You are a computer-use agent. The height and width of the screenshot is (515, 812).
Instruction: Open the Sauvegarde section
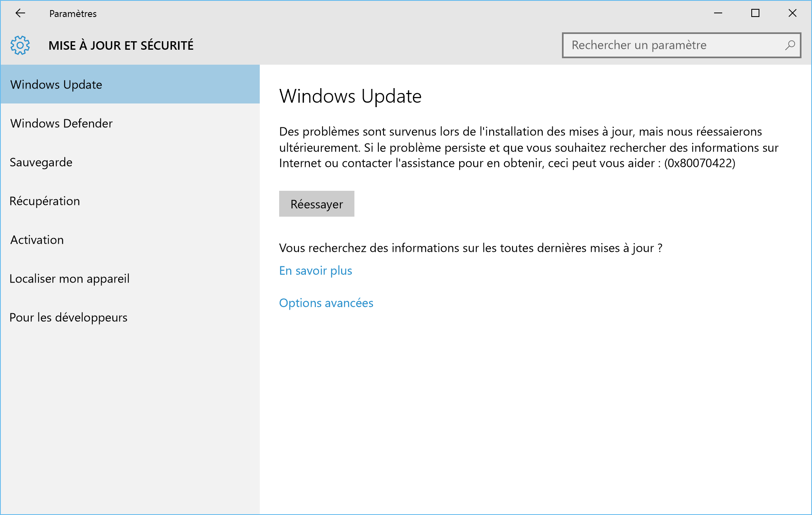130,162
